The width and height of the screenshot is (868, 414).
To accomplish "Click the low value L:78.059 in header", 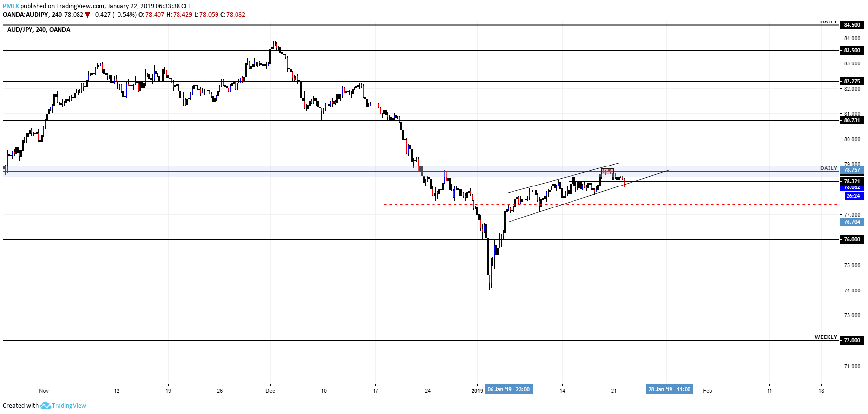I will [x=206, y=15].
